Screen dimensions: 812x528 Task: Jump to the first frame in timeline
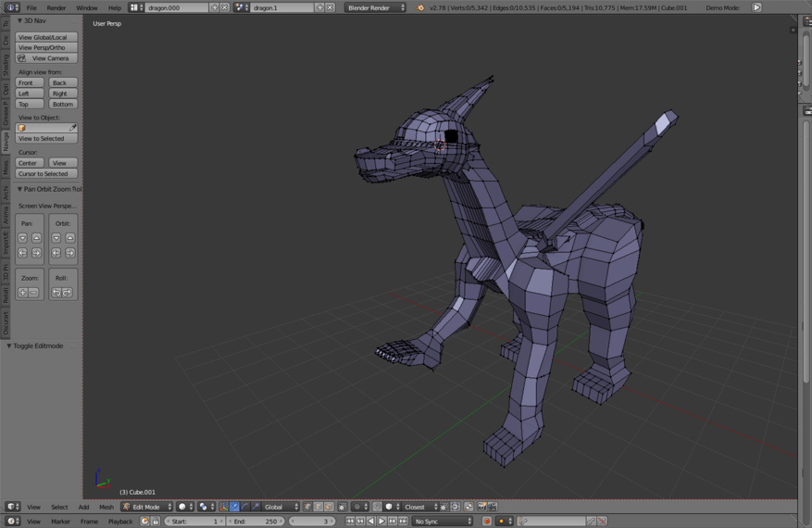tap(350, 522)
